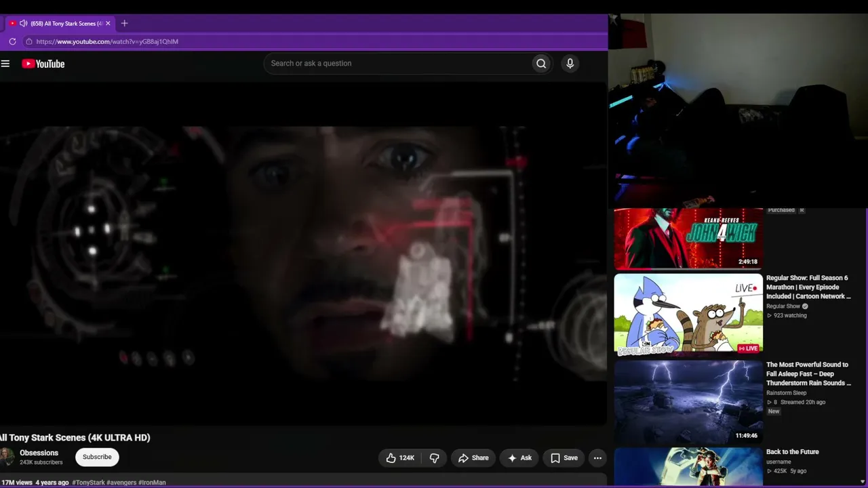Click the "Streamed 20h ago" text
Viewport: 868px width, 488px height.
(803, 403)
